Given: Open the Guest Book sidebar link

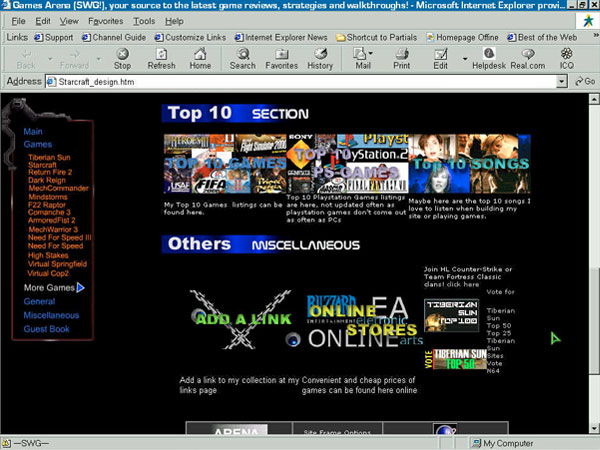Looking at the screenshot, I should (x=46, y=329).
